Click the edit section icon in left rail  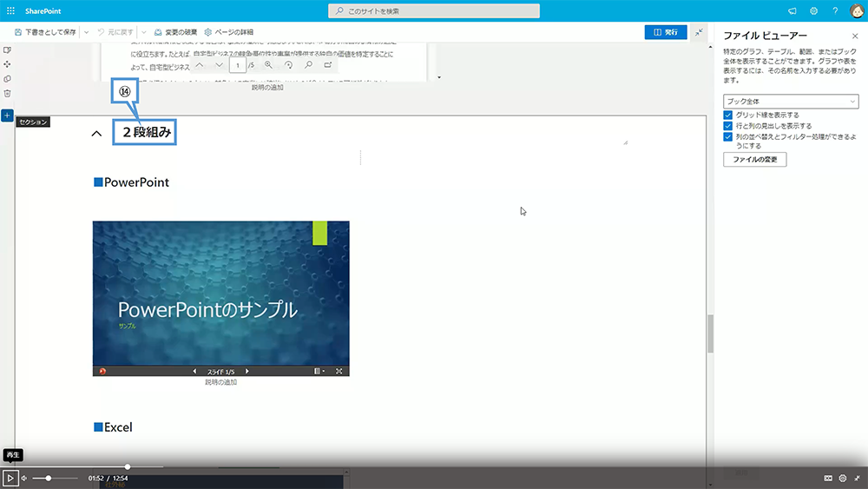7,50
